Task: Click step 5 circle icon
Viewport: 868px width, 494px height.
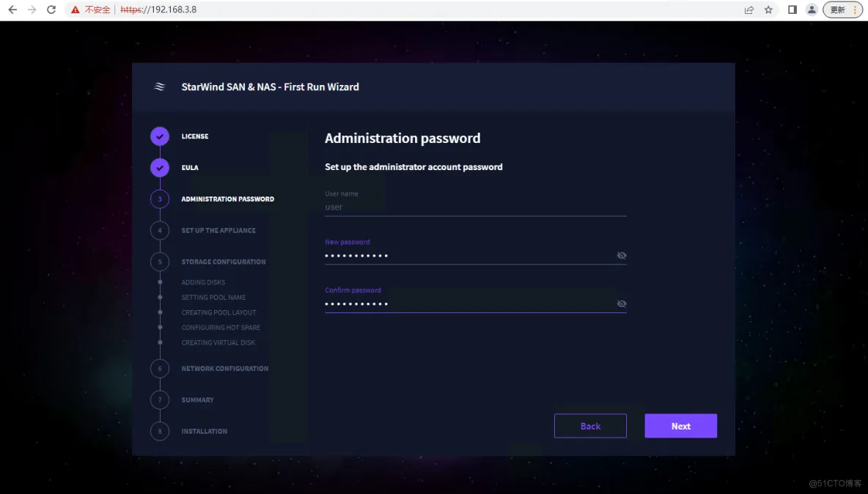Action: click(159, 262)
